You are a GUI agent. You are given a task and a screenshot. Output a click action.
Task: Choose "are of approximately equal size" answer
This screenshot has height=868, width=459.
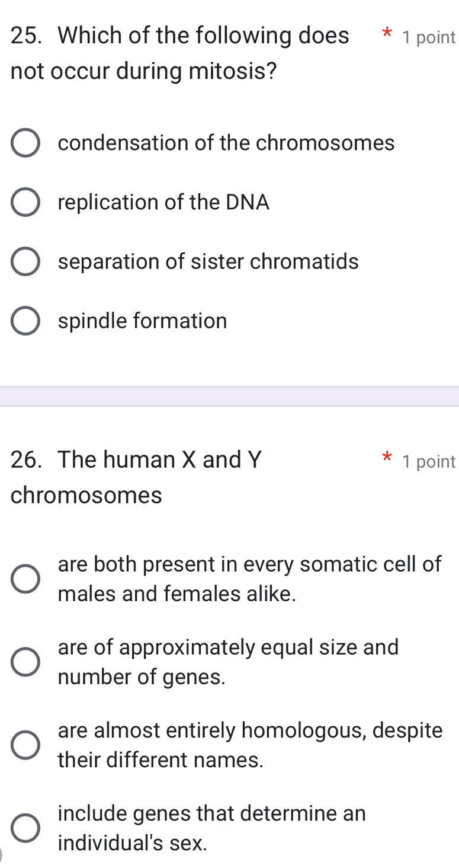click(25, 661)
